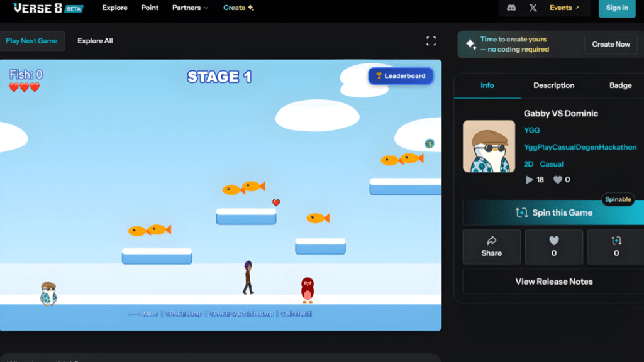Open the Discord icon link

[x=511, y=8]
